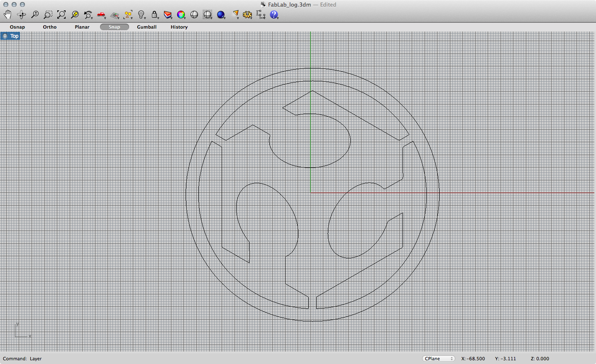
Task: Click the Zoom dynamic magnifier icon
Action: [35, 15]
